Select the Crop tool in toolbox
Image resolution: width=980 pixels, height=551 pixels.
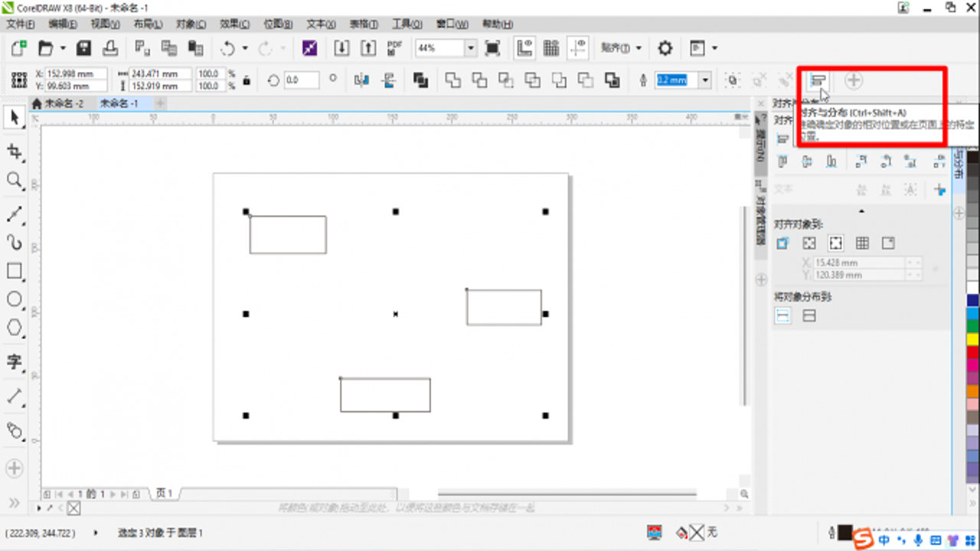click(x=14, y=151)
